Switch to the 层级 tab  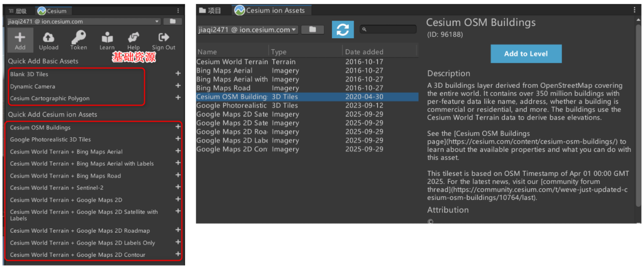tap(18, 11)
